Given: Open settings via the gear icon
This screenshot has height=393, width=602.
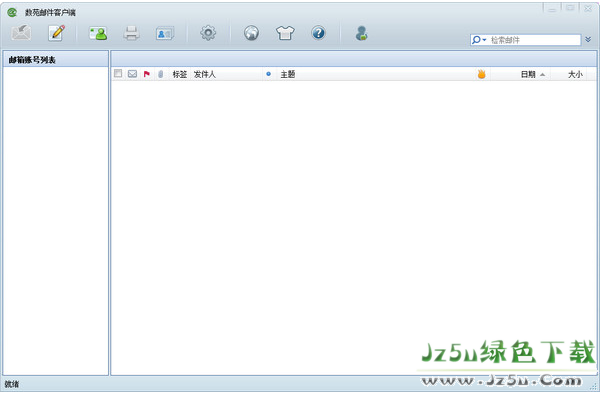Looking at the screenshot, I should click(208, 33).
